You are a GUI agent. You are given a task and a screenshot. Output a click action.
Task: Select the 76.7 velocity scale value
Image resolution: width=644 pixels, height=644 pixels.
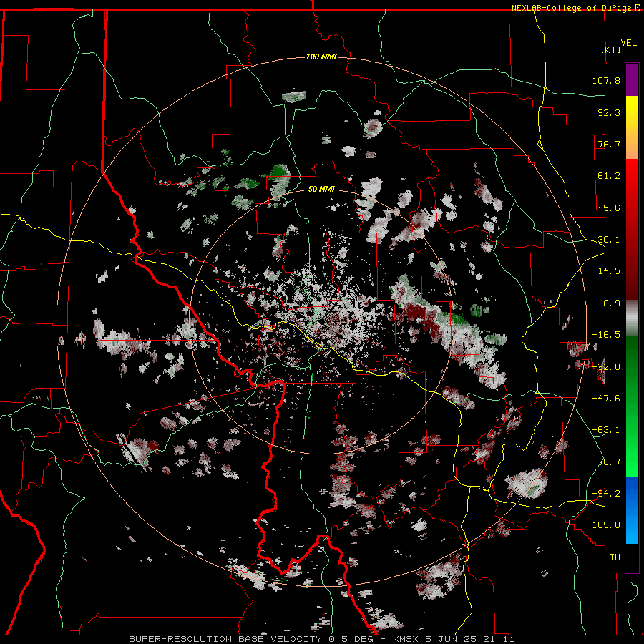pyautogui.click(x=609, y=144)
